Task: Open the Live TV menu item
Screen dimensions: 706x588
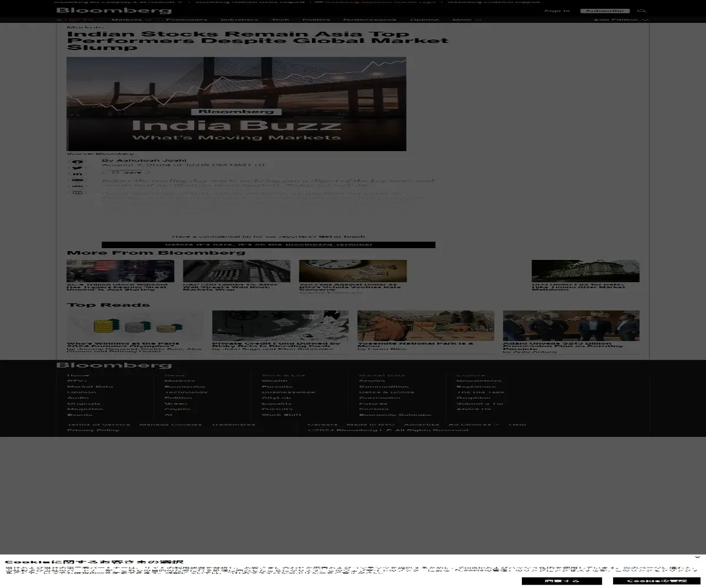Action: 75,20
